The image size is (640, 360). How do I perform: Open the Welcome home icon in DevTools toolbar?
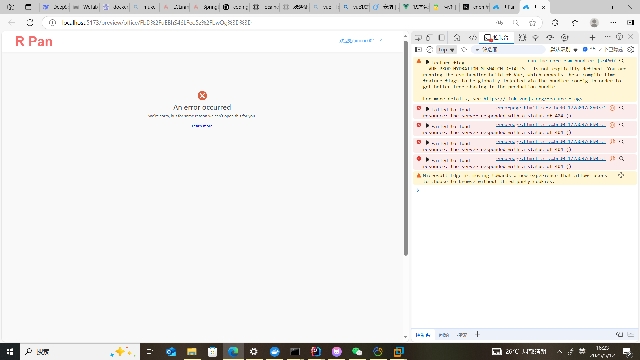coord(457,38)
